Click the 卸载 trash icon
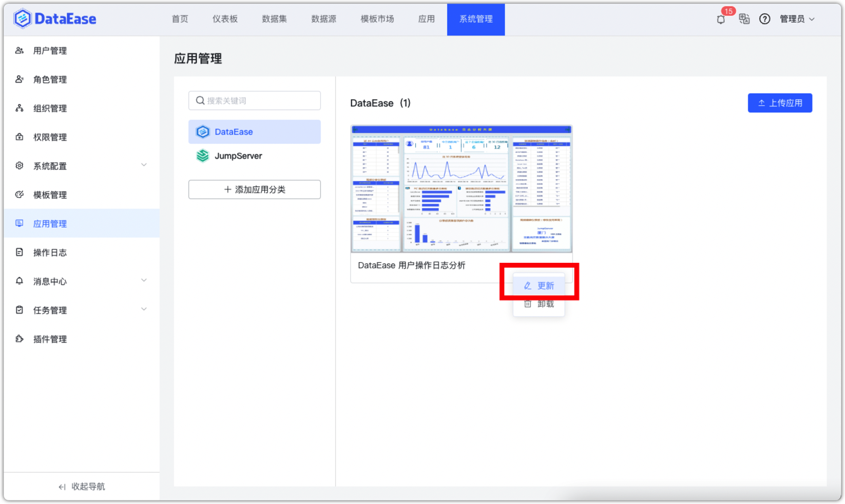The height and width of the screenshot is (504, 845). click(528, 304)
